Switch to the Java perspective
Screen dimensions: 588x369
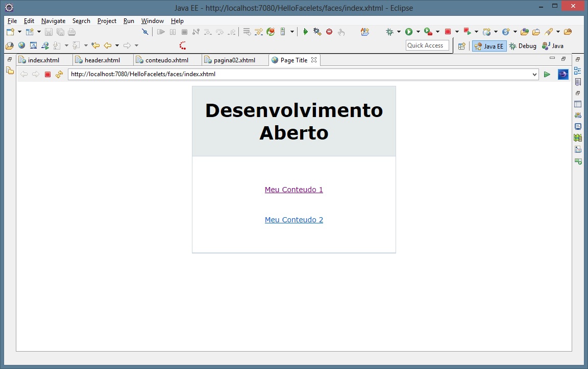point(553,46)
